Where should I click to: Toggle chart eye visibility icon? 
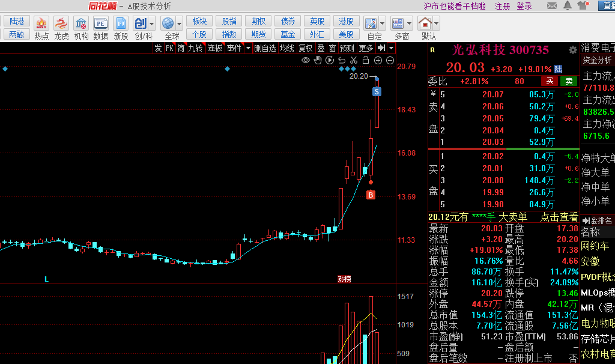pyautogui.click(x=306, y=60)
